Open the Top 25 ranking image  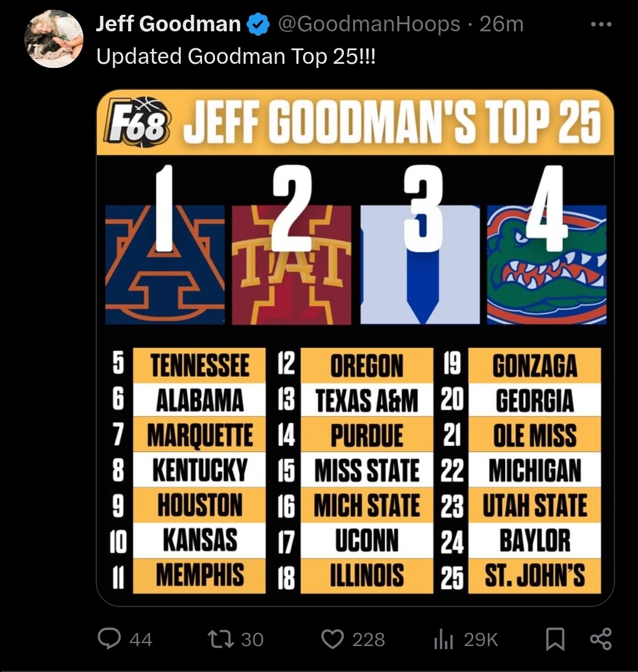point(355,348)
